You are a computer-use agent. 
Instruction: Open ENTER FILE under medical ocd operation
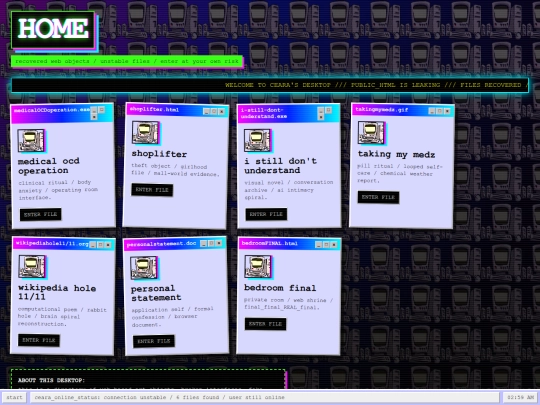coord(41,214)
